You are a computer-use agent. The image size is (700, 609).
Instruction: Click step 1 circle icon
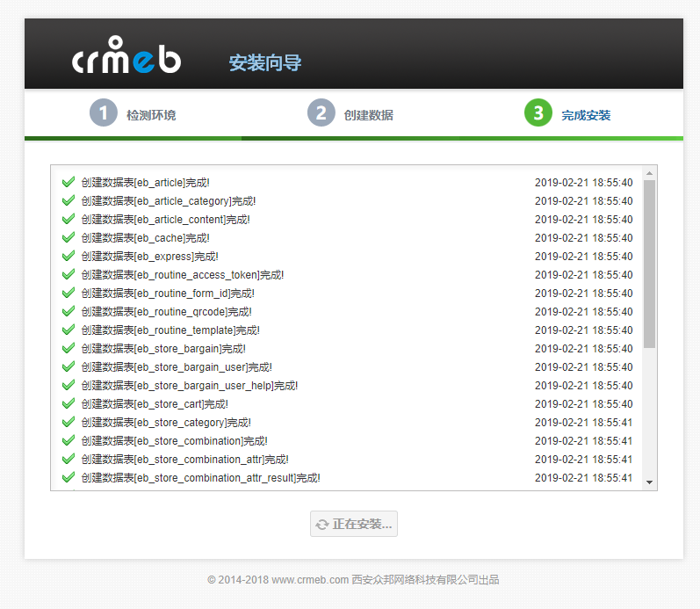103,112
